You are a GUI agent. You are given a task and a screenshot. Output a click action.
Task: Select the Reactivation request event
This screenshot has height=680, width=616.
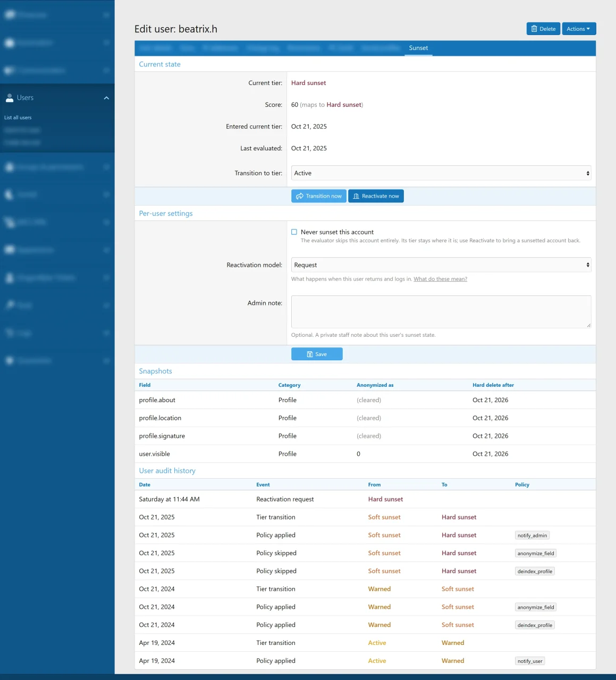pyautogui.click(x=285, y=499)
